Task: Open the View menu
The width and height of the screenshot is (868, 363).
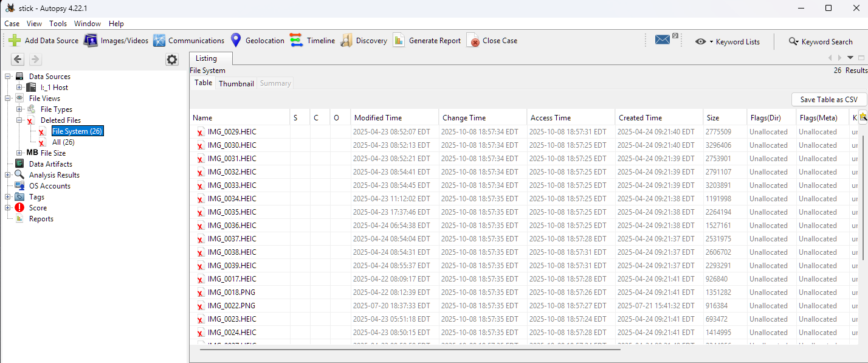Action: [x=35, y=24]
